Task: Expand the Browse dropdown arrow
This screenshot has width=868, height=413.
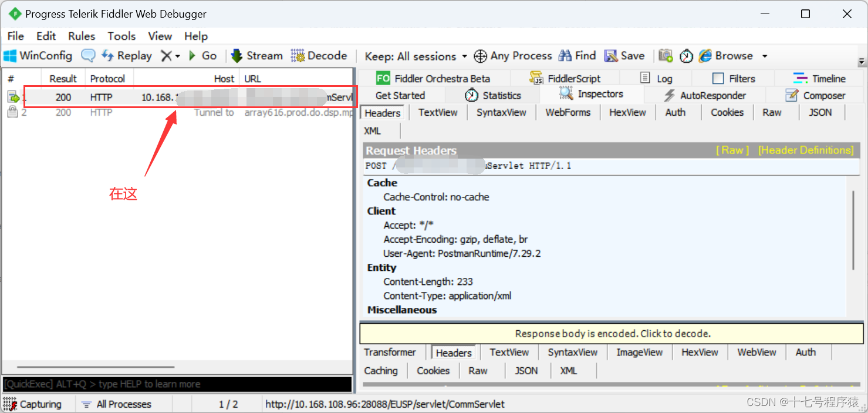Action: (765, 56)
